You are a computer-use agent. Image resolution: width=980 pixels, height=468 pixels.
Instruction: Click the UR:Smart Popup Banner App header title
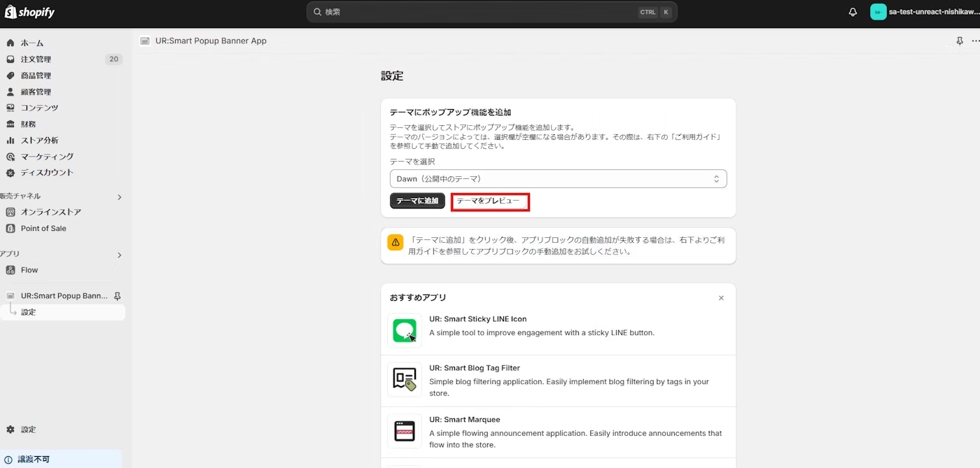click(211, 41)
